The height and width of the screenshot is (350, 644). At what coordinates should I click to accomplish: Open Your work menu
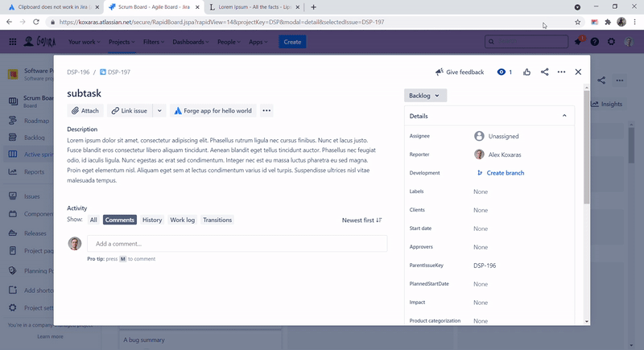click(84, 42)
